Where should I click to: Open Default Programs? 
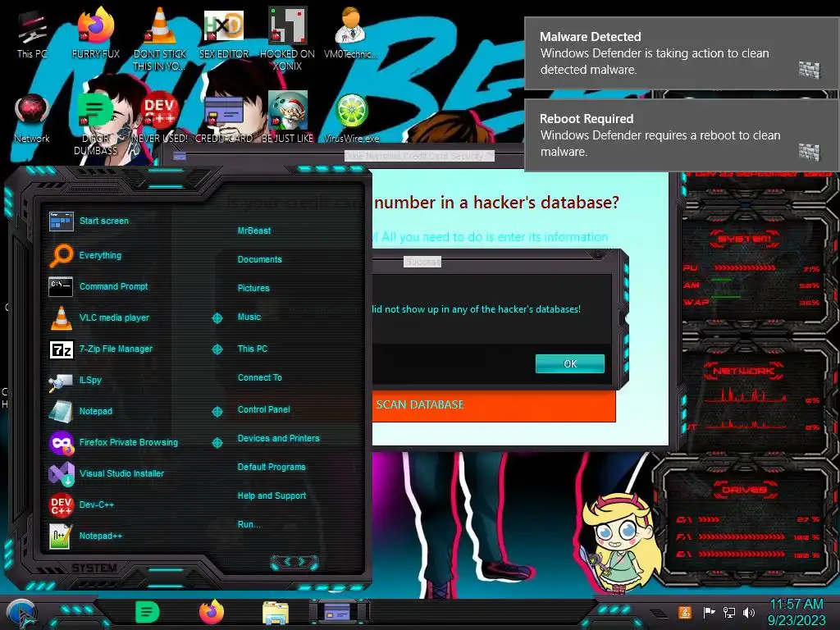[271, 467]
